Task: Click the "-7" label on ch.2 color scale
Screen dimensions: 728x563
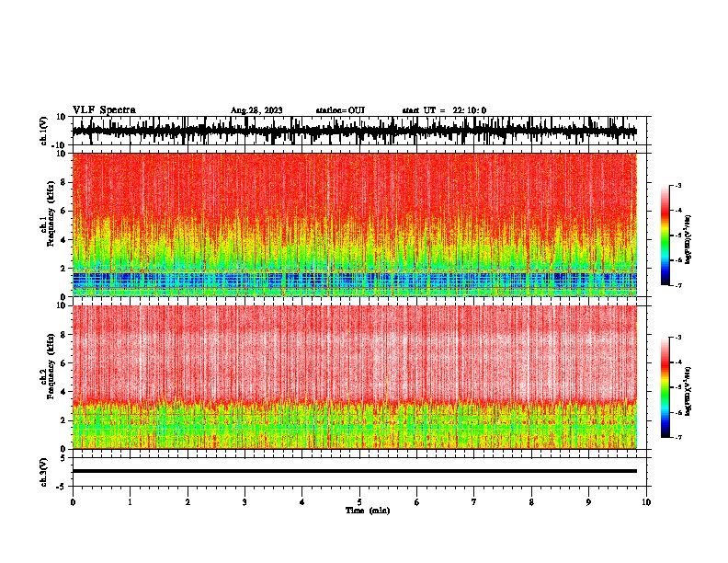Action: [x=678, y=438]
